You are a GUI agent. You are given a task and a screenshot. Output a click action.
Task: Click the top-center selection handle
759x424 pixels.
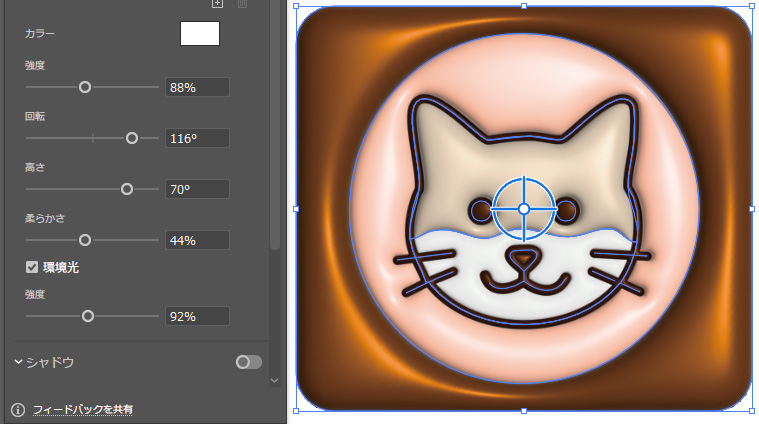click(x=524, y=6)
